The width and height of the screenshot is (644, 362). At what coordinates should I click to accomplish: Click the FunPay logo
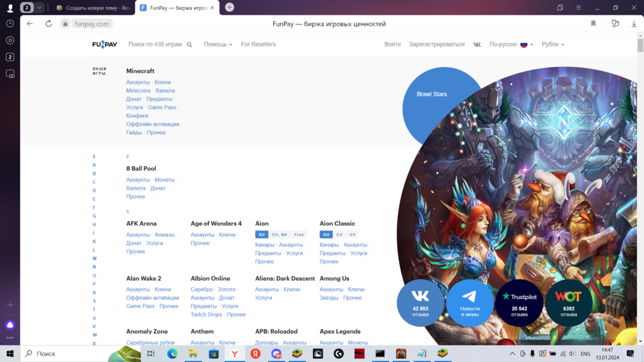coord(104,44)
